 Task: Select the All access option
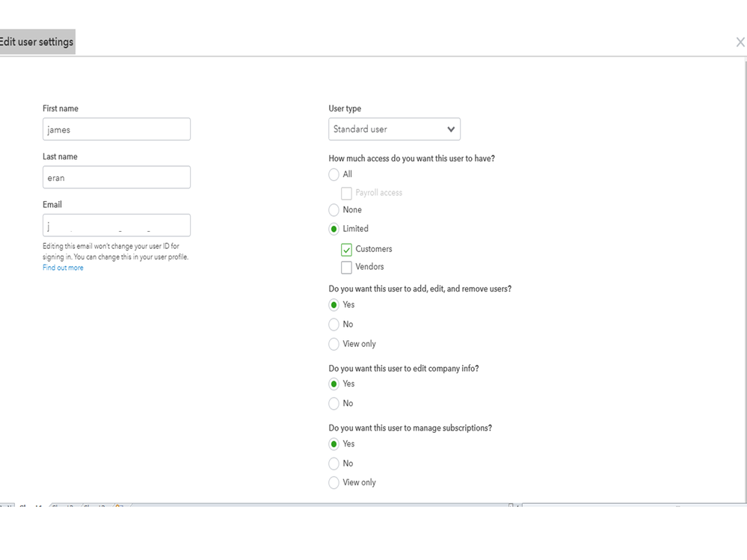click(x=333, y=174)
